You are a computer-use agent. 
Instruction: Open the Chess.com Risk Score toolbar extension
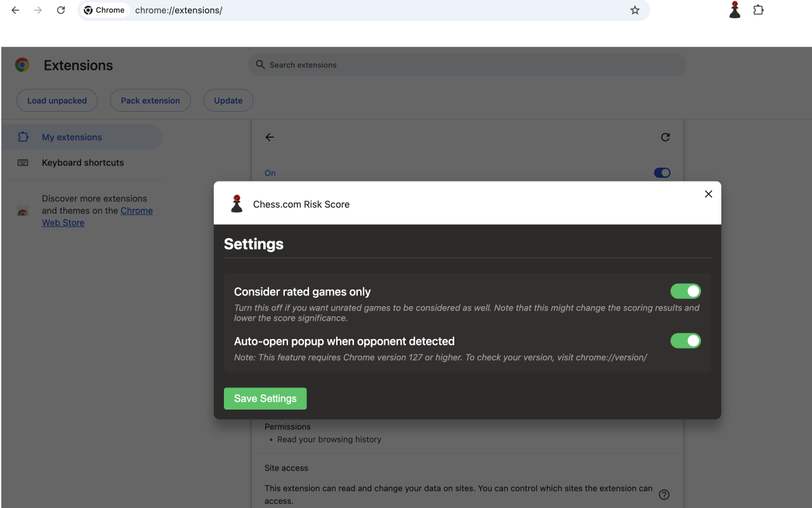[735, 10]
